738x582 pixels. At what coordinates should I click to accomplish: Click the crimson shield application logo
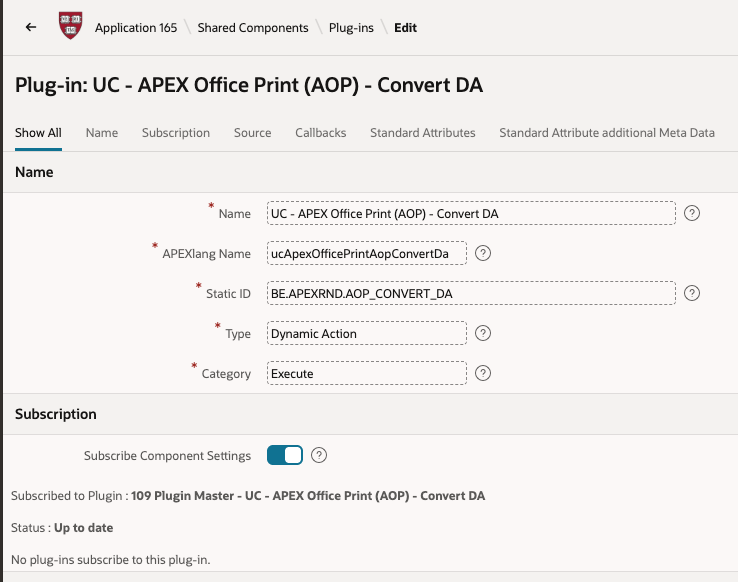click(x=71, y=25)
